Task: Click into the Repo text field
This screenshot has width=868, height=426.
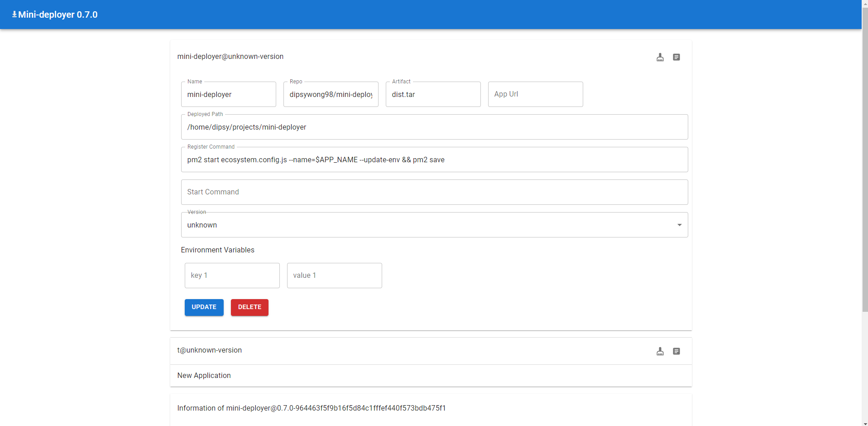Action: coord(331,95)
